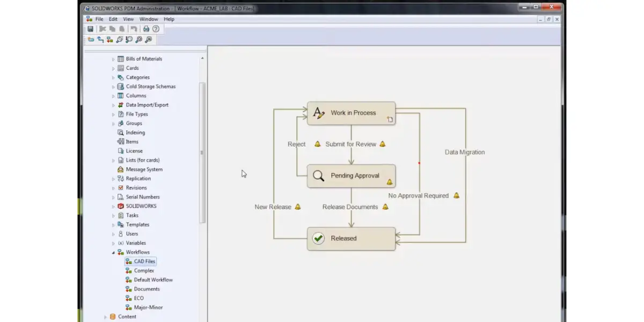Click the Data Migration transition label

465,152
